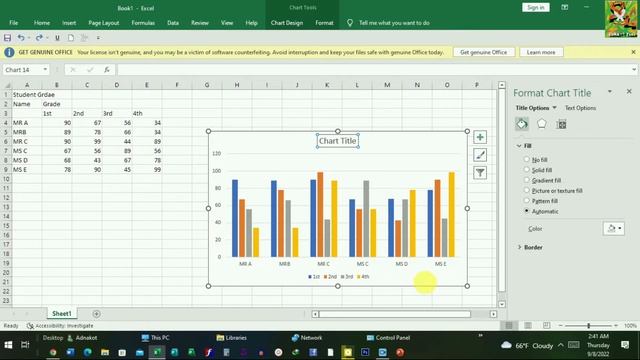Select the Chart Title text box
The height and width of the screenshot is (360, 640).
[x=338, y=141]
